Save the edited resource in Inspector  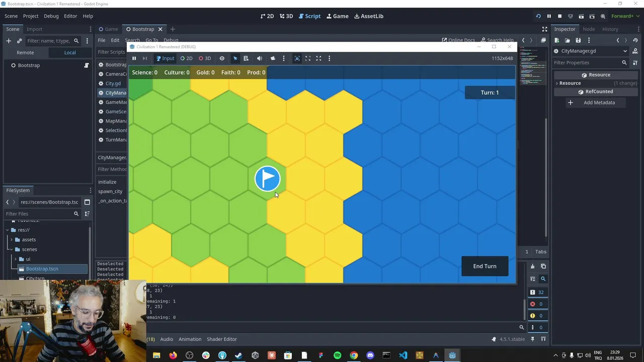pos(578,40)
